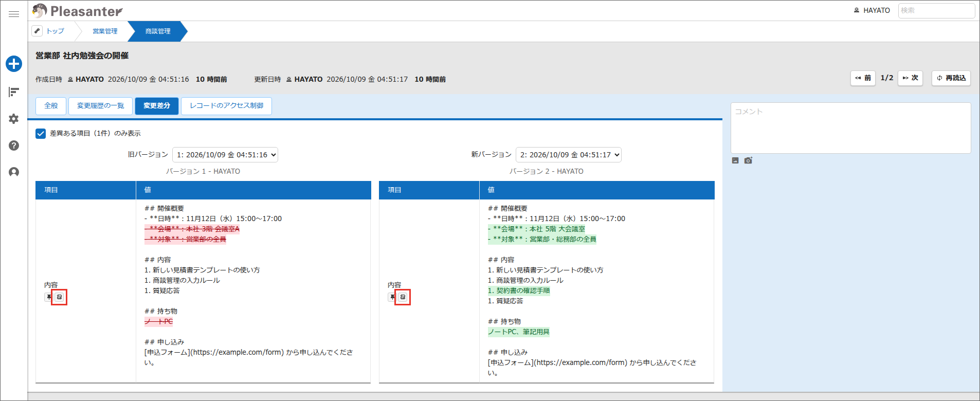
Task: Click the added 本社 5階 大会議室 line
Action: [x=537, y=229]
